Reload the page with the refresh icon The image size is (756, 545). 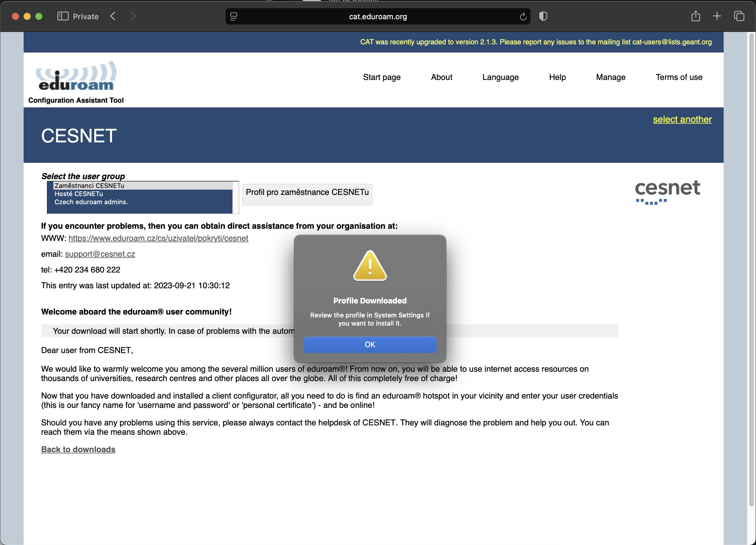(523, 16)
